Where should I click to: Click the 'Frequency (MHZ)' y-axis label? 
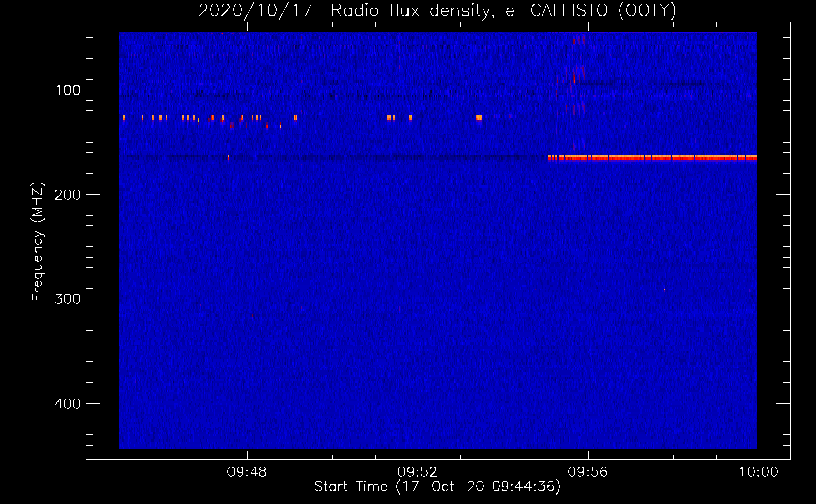pyautogui.click(x=38, y=242)
